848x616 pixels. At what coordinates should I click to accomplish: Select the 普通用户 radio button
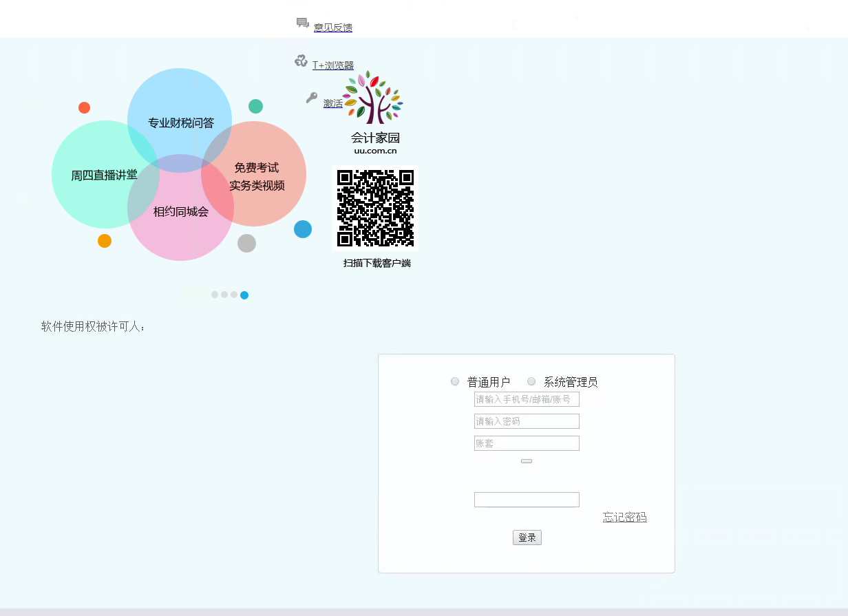pyautogui.click(x=455, y=381)
